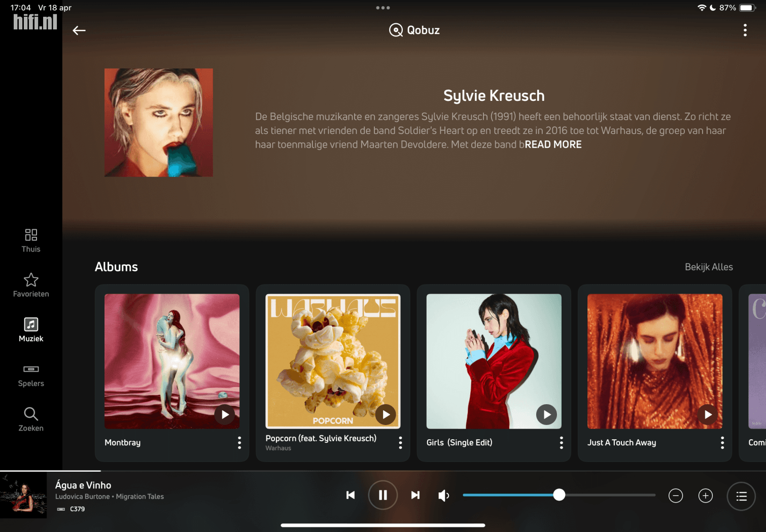
Task: Open options menu for Montbray
Action: click(x=239, y=443)
